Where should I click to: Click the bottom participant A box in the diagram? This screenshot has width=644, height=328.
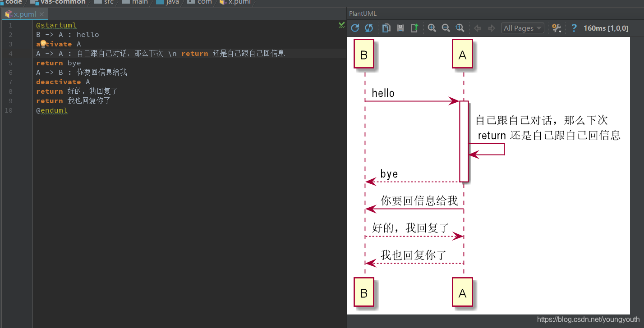coord(462,293)
